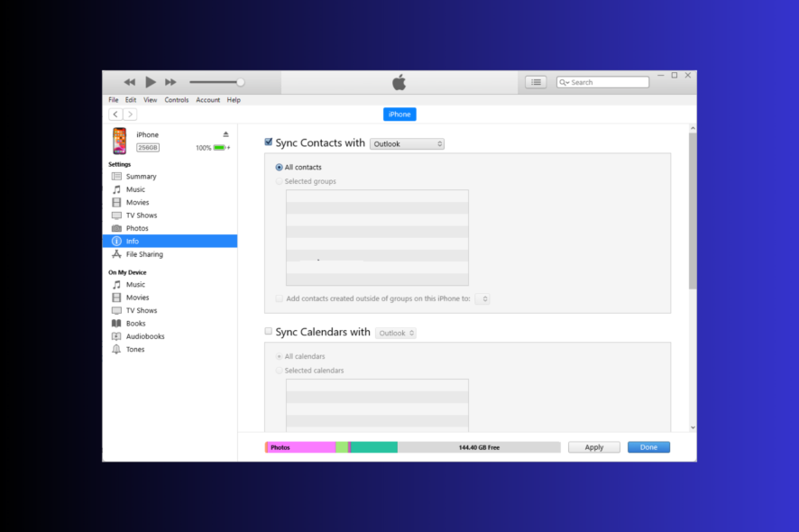Click the selected groups list box
The image size is (799, 532).
[377, 237]
